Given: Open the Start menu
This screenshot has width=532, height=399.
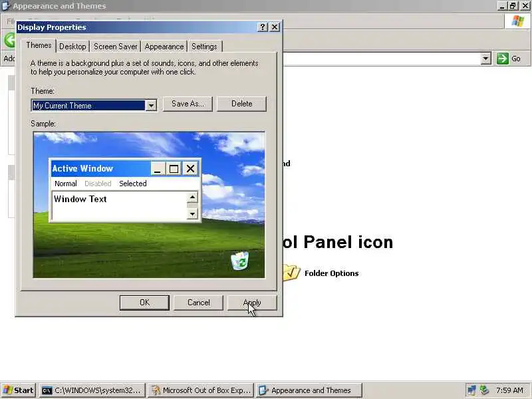Looking at the screenshot, I should pyautogui.click(x=18, y=390).
